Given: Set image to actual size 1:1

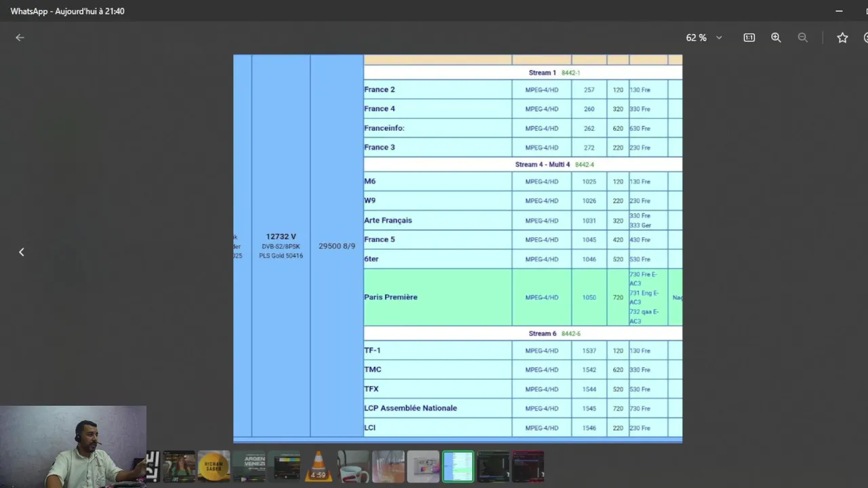Looking at the screenshot, I should 749,38.
